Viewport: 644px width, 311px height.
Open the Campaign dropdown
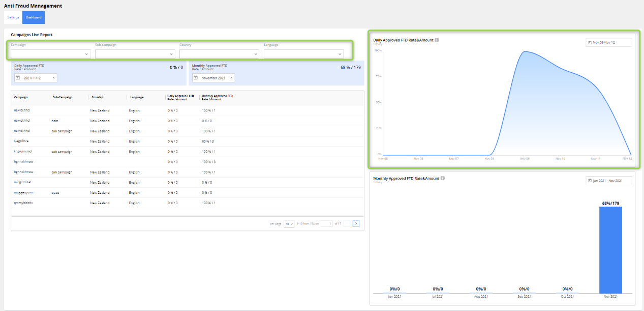[50, 53]
